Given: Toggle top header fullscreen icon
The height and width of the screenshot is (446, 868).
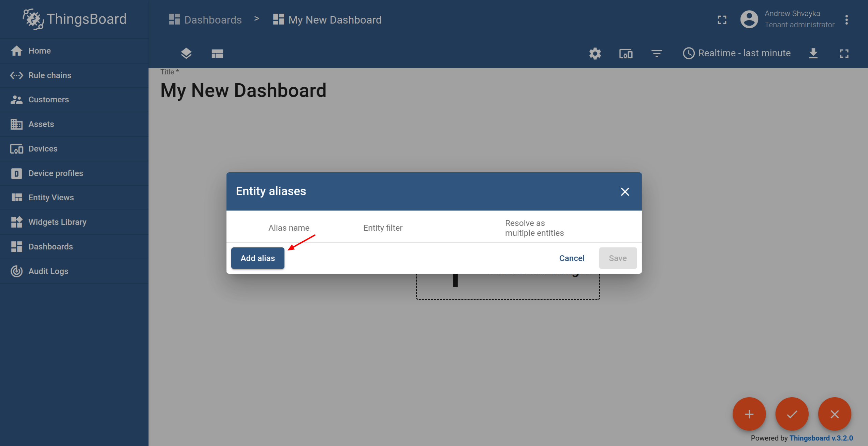Looking at the screenshot, I should tap(722, 20).
